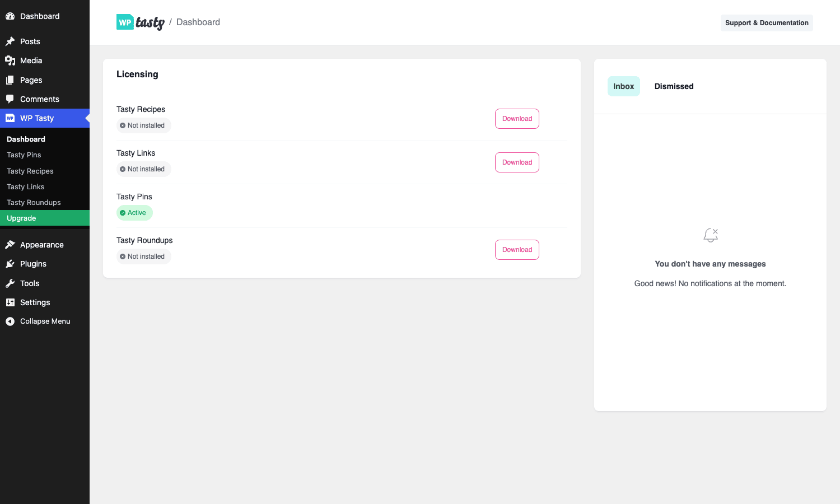Screen dimensions: 840x504
Task: Open the Pages menu
Action: pyautogui.click(x=45, y=80)
